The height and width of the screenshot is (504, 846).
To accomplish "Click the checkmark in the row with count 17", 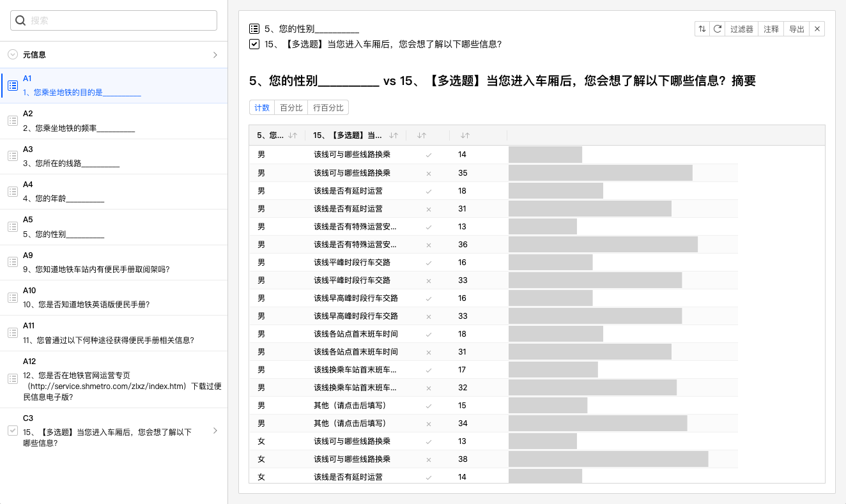I will 429,370.
